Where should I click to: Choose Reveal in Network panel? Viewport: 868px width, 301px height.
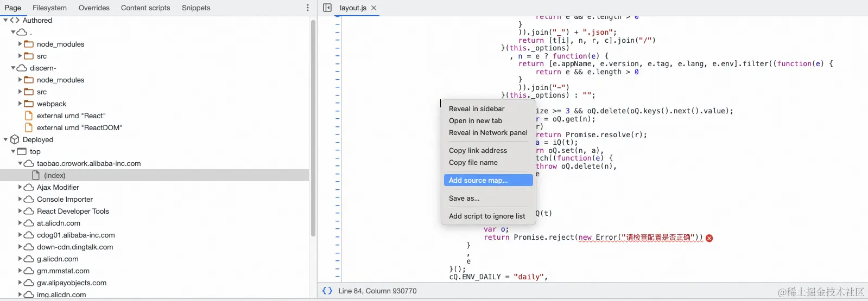(488, 132)
